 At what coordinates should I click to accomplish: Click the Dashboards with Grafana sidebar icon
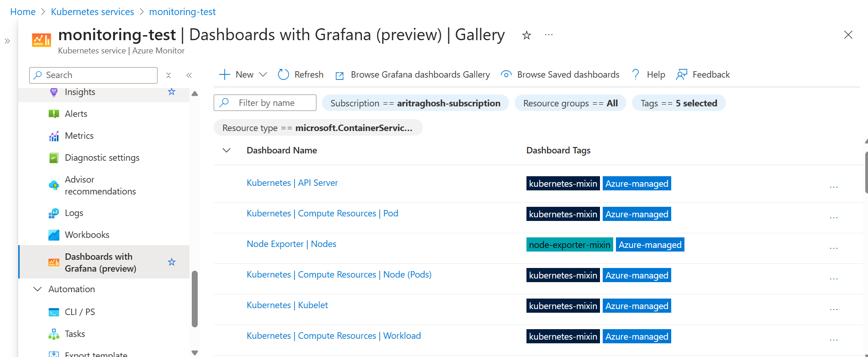pyautogui.click(x=54, y=262)
